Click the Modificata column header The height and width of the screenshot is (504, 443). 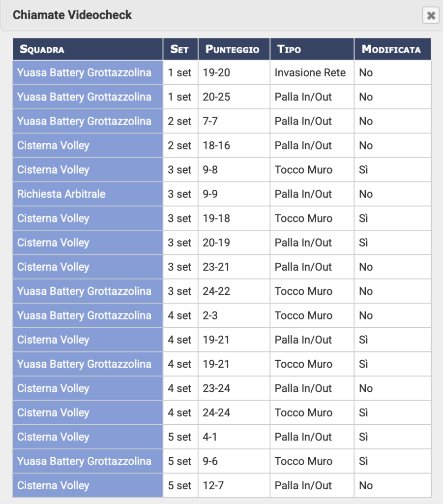pyautogui.click(x=391, y=49)
